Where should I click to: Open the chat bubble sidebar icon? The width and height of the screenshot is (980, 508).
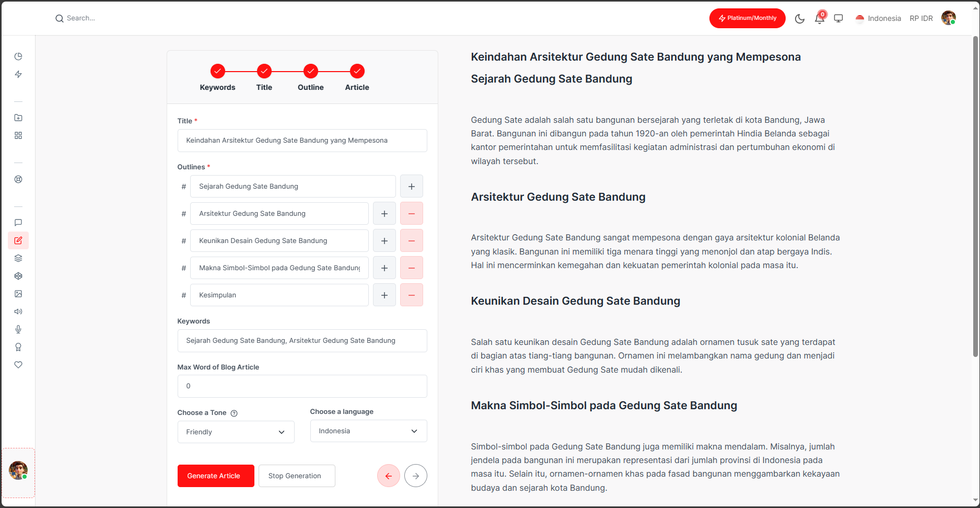pos(18,223)
